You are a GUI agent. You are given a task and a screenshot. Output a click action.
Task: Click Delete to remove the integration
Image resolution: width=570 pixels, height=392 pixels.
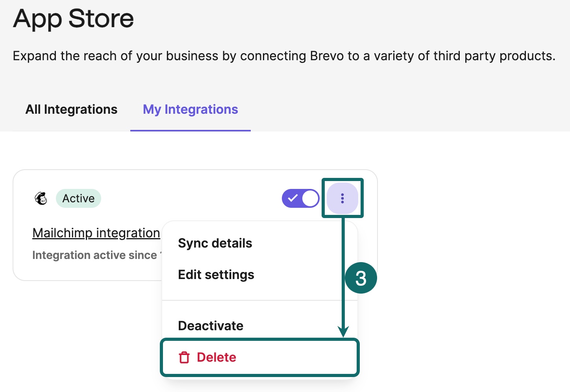click(x=216, y=357)
